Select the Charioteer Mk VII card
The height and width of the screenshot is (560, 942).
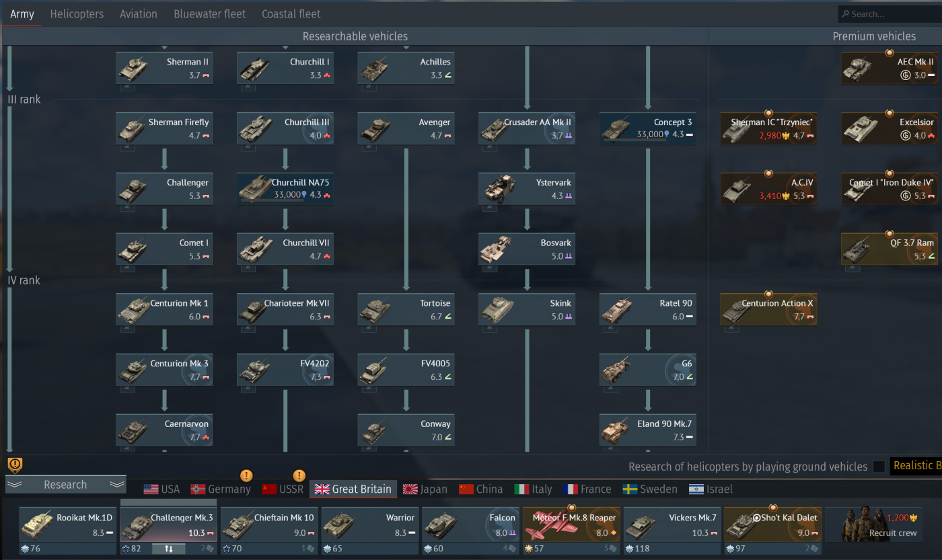pos(285,309)
